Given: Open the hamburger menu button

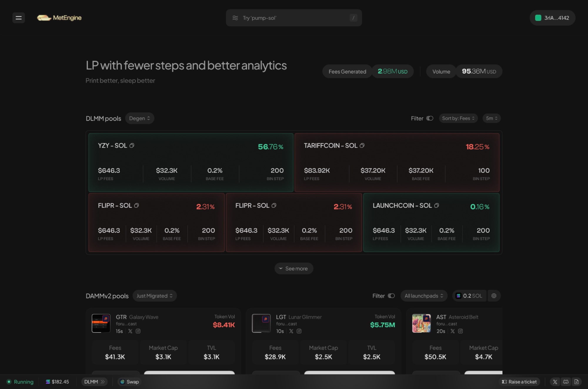Looking at the screenshot, I should pos(19,18).
